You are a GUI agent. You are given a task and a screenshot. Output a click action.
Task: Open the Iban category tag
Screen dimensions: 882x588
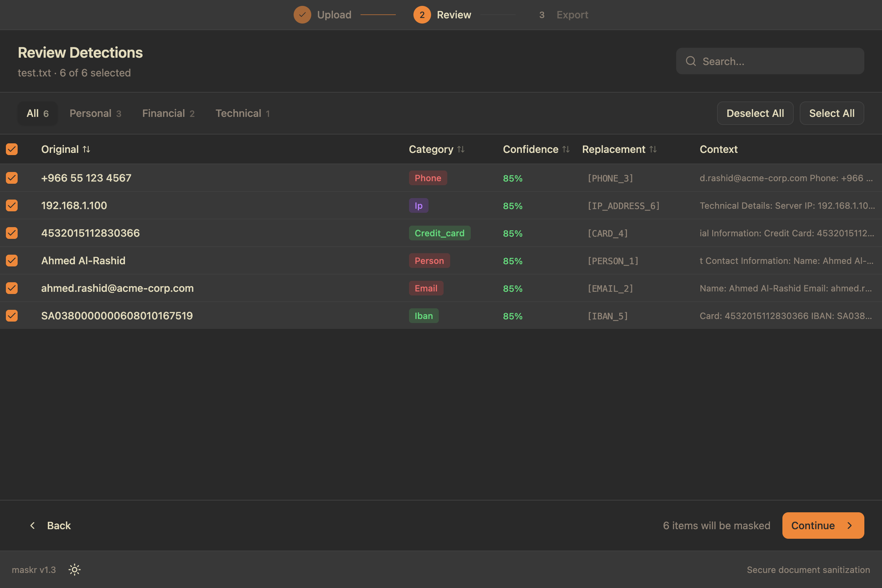pos(423,315)
